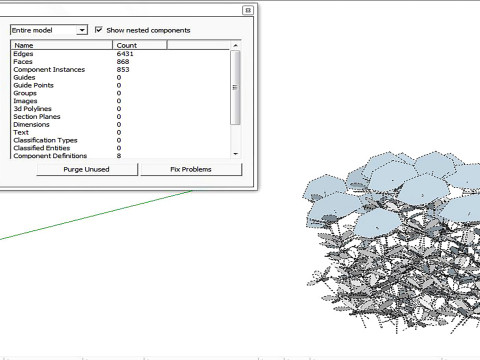Select the Faces row
Image resolution: width=480 pixels, height=360 pixels.
pyautogui.click(x=121, y=62)
